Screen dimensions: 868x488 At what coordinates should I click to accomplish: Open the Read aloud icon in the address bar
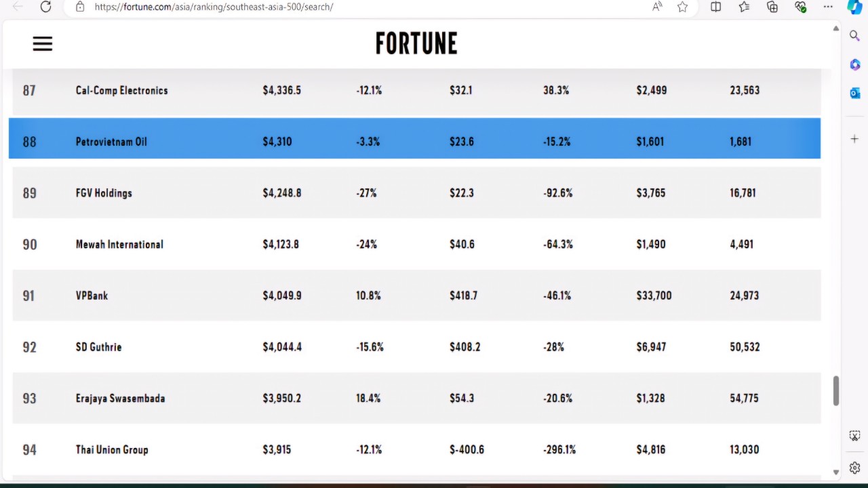tap(657, 7)
